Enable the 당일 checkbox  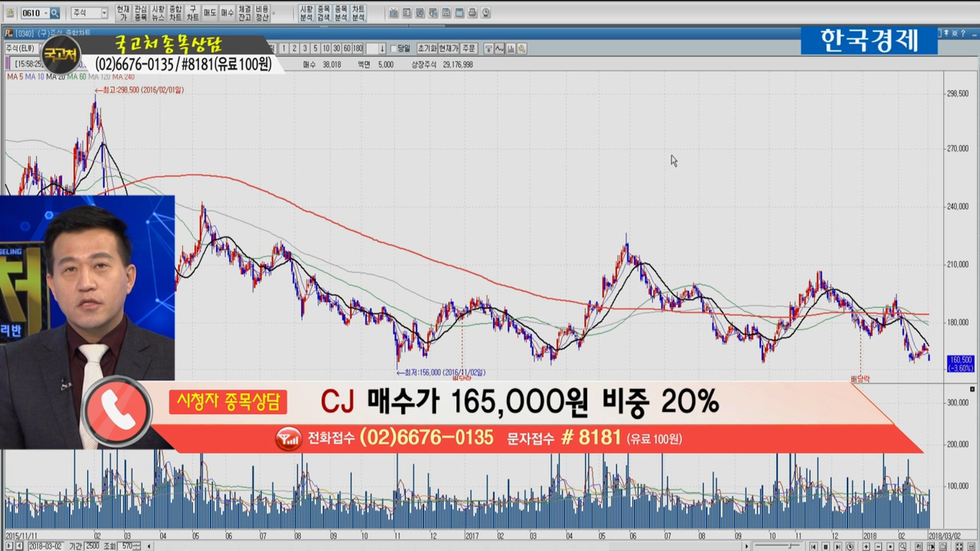[x=394, y=49]
